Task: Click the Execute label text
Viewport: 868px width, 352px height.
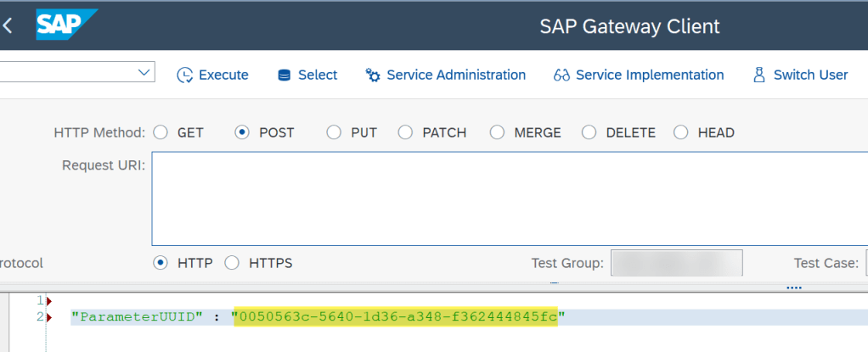Action: (x=223, y=75)
